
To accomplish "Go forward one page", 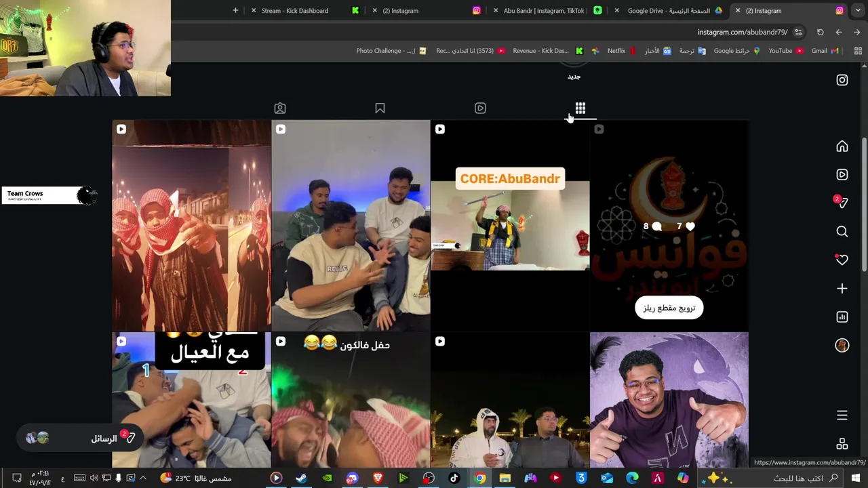I will 839,32.
